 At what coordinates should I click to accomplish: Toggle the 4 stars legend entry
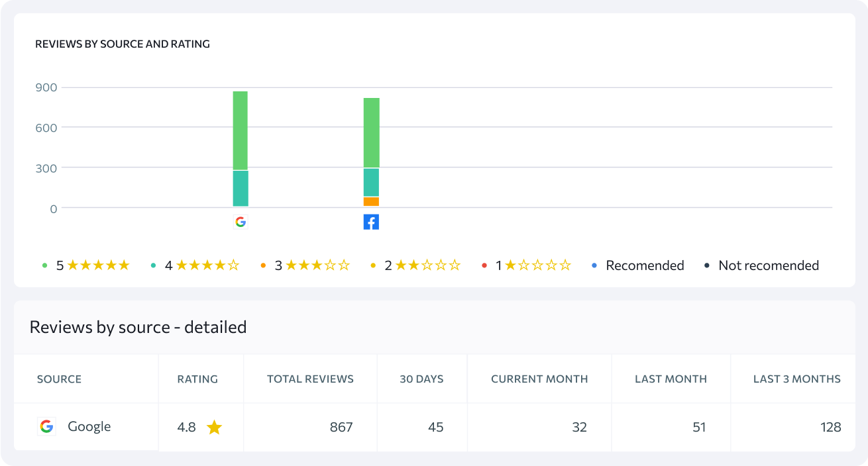195,265
